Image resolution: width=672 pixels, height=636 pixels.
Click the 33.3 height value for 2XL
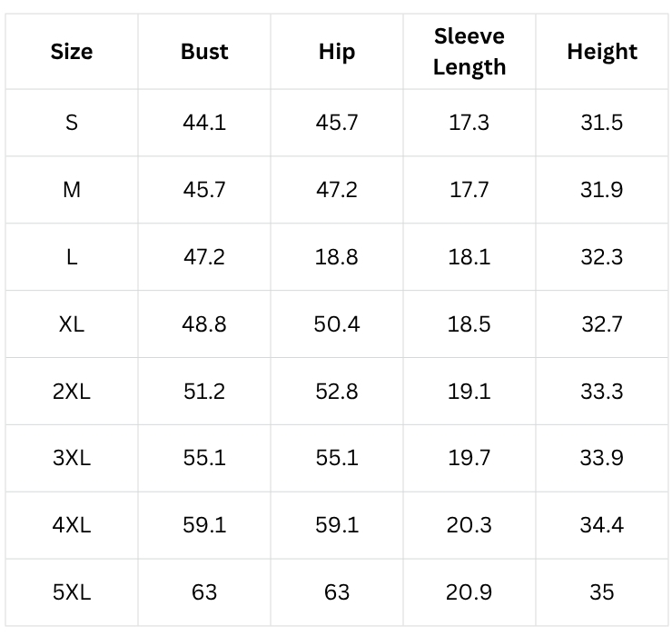602,392
